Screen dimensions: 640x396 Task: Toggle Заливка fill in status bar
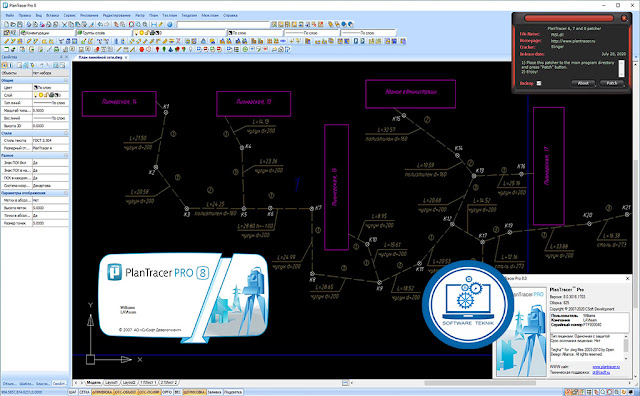215,392
